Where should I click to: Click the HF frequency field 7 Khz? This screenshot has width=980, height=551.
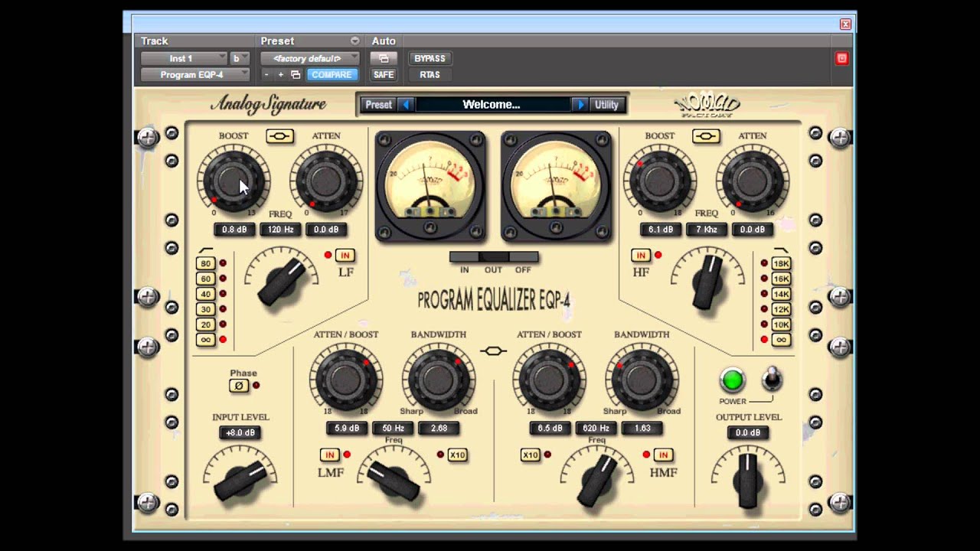707,230
